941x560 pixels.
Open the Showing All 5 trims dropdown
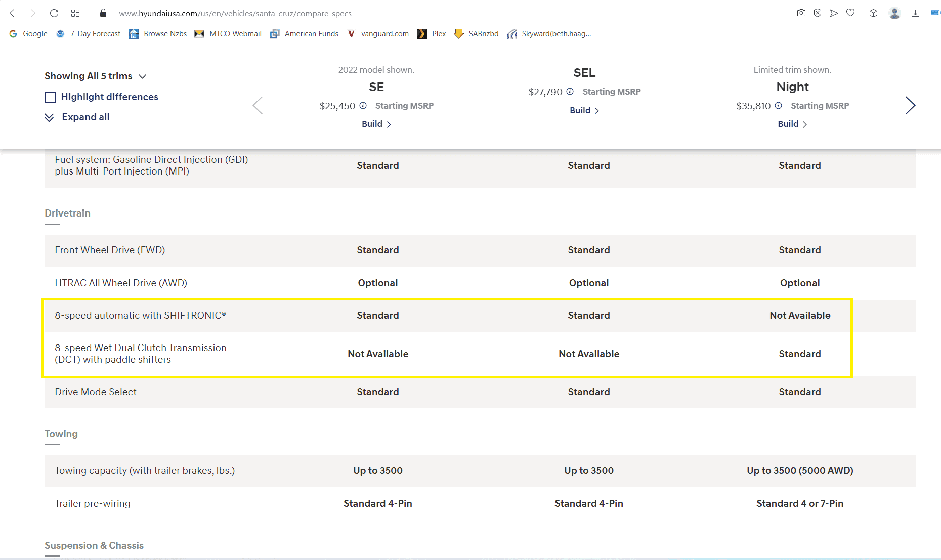(x=96, y=76)
